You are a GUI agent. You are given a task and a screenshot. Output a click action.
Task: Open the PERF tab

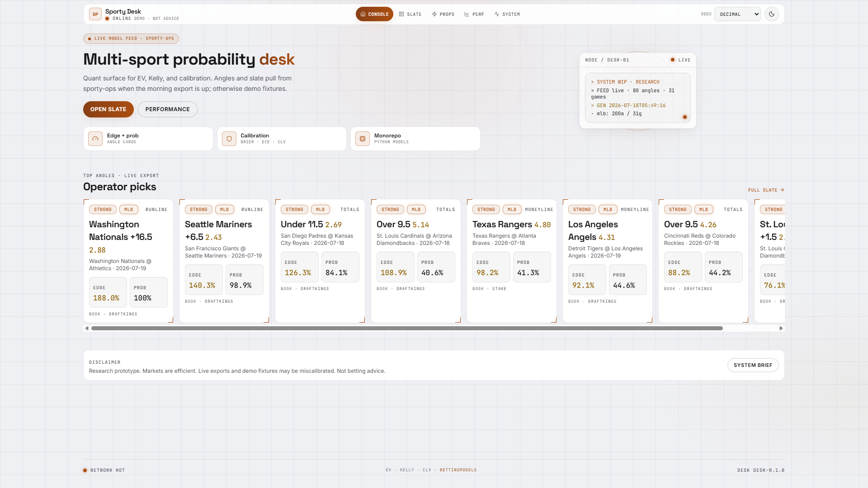(474, 14)
